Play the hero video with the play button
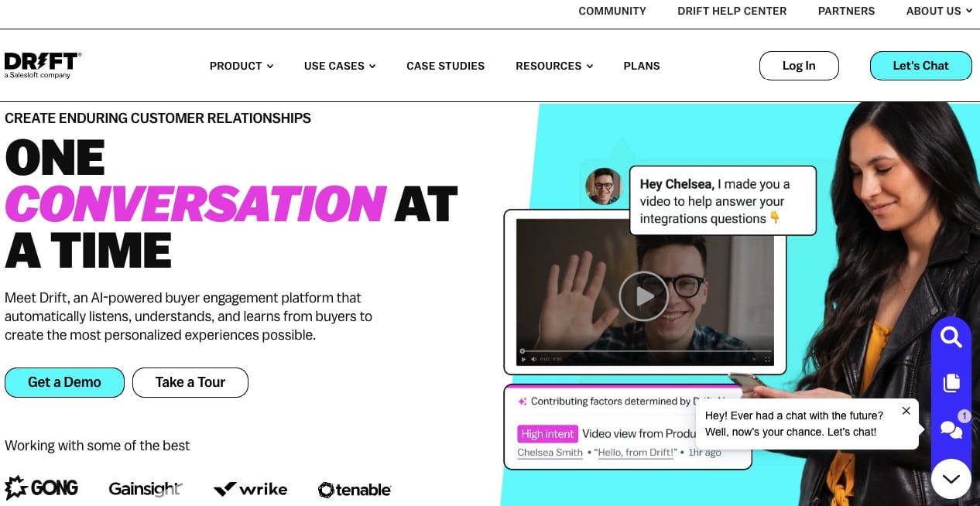 tap(643, 296)
